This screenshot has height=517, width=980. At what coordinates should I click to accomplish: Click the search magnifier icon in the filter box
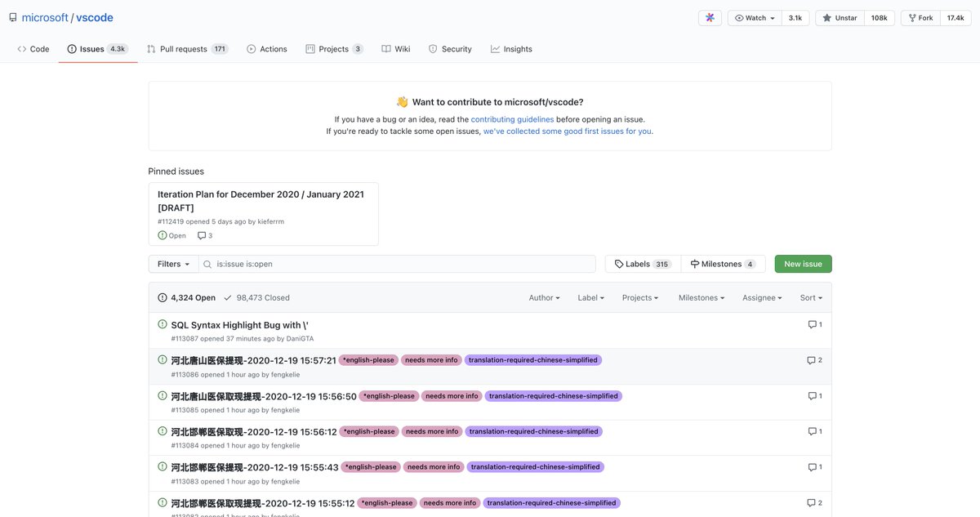pos(207,265)
